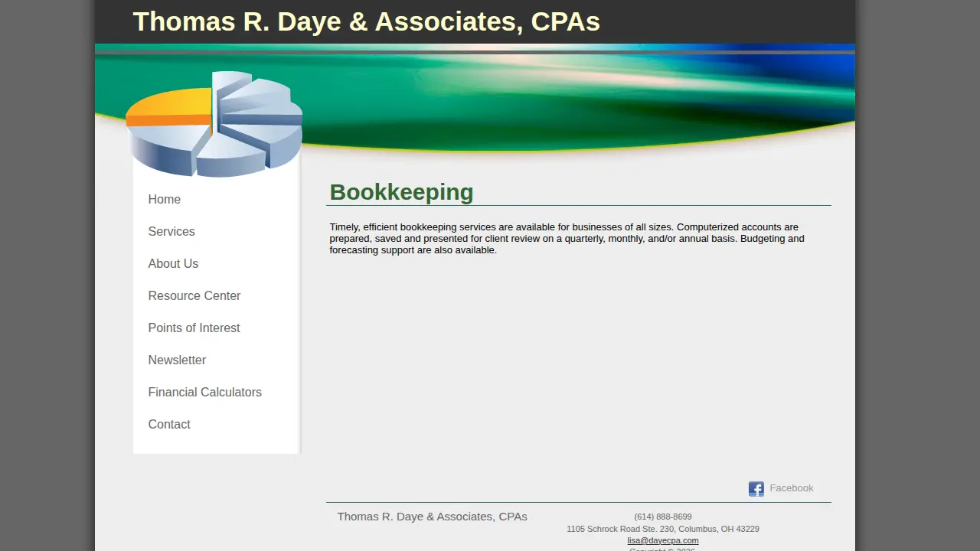The image size is (980, 551).
Task: Click the footer phone number (614) 888-8699
Action: [663, 517]
